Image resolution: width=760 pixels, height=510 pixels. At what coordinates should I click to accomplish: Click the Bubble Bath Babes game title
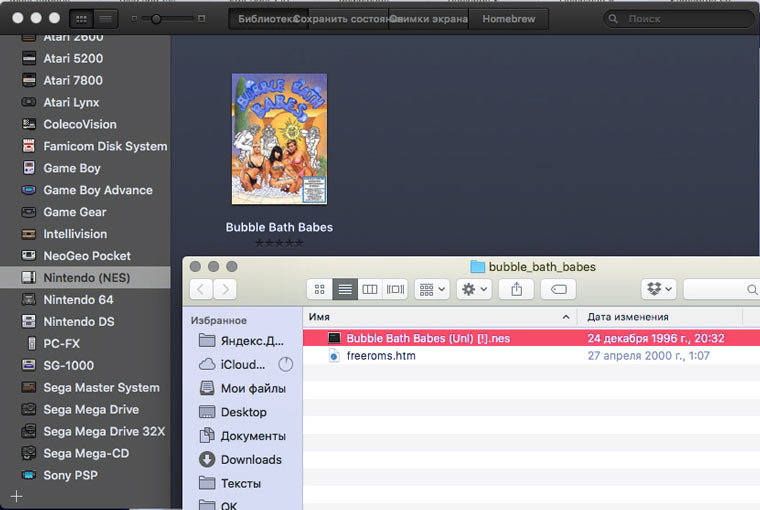pos(279,227)
